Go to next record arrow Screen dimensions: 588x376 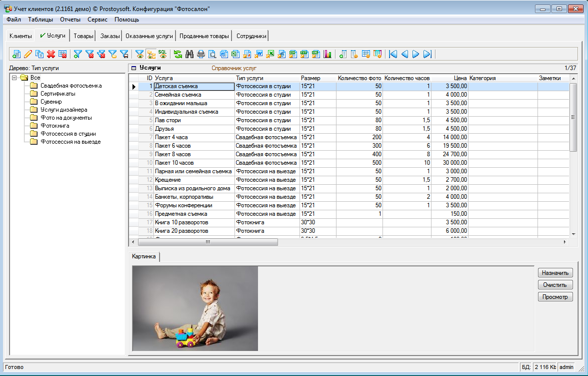(x=416, y=54)
